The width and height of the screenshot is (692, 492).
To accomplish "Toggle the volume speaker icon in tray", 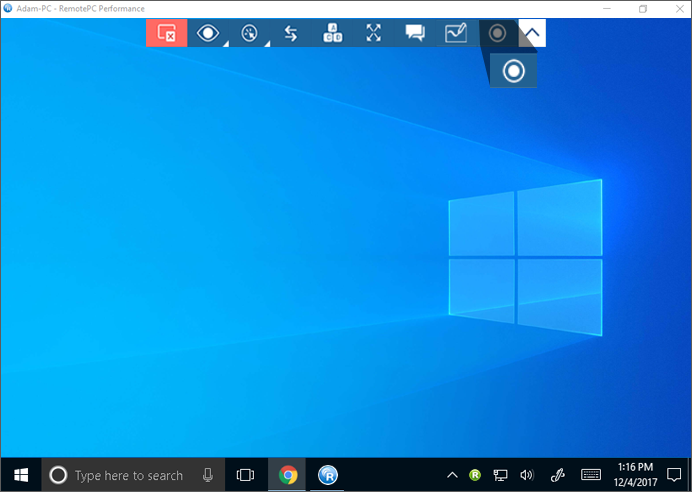I will pos(526,475).
